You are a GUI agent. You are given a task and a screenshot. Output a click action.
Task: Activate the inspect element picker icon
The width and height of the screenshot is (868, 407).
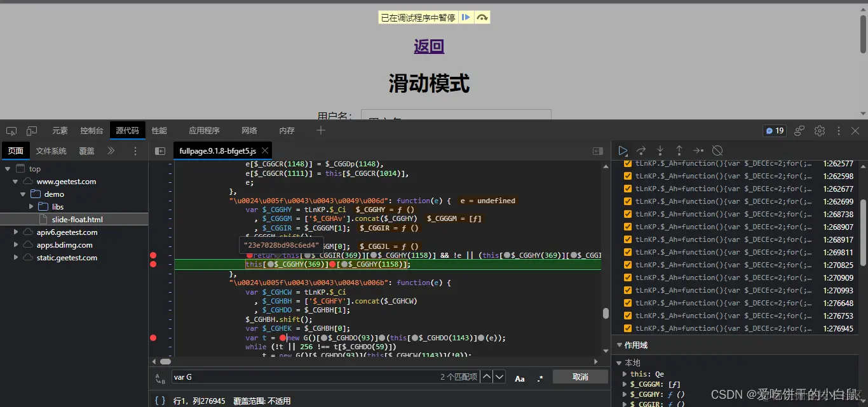(11, 131)
